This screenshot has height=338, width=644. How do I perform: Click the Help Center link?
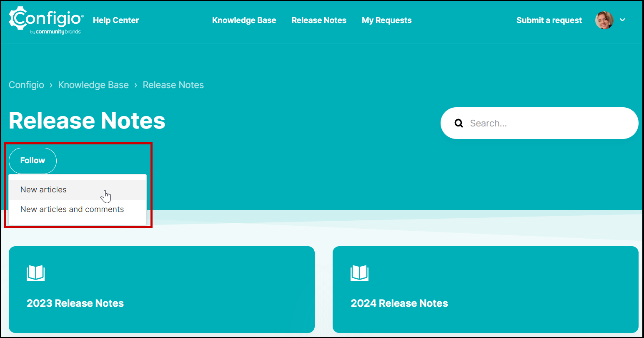coord(116,20)
